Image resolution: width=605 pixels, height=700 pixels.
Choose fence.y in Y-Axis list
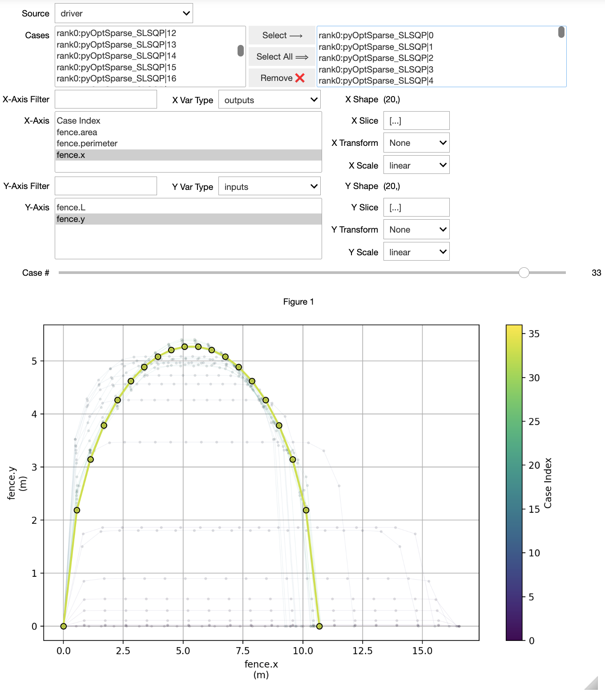coord(188,219)
